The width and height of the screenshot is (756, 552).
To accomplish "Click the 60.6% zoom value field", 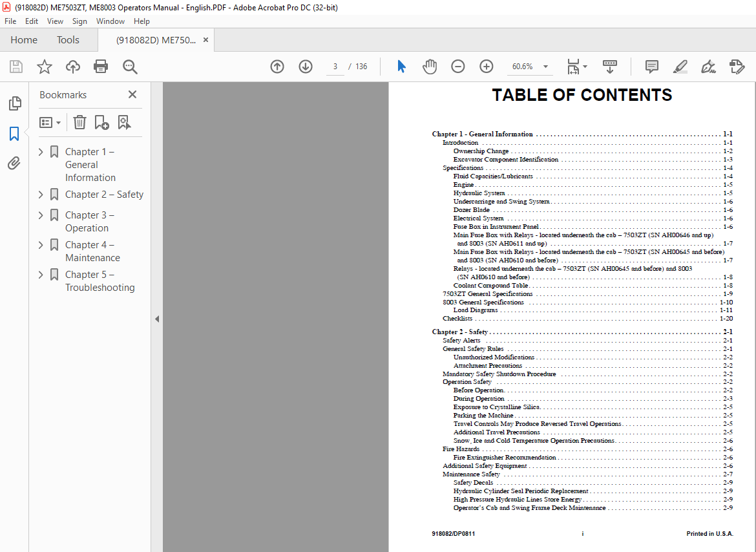I will click(x=523, y=67).
